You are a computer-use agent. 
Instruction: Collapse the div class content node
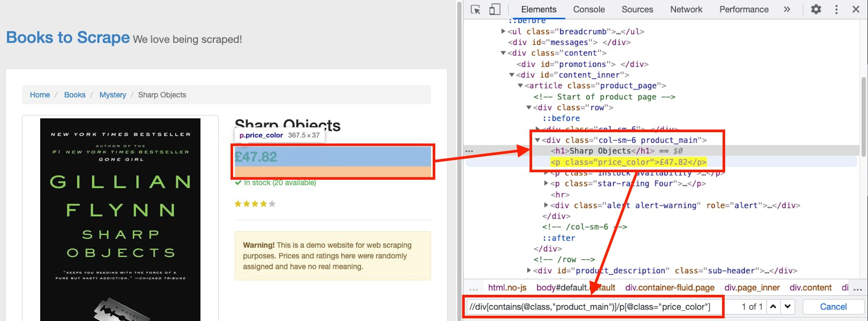point(503,53)
